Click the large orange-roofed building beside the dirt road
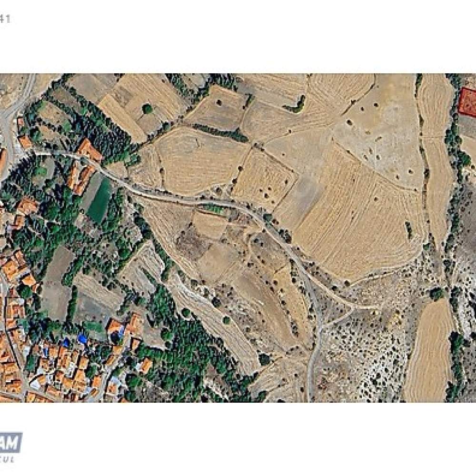 [89, 150]
